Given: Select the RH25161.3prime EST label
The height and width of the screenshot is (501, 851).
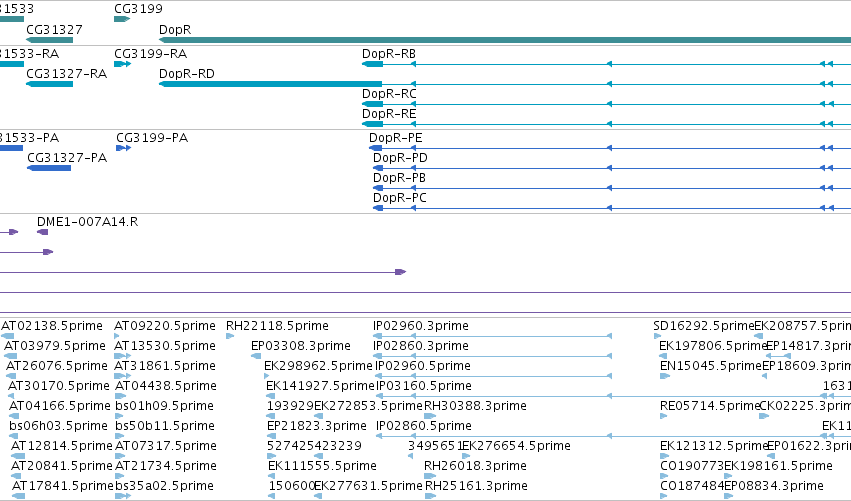Looking at the screenshot, I should (476, 486).
